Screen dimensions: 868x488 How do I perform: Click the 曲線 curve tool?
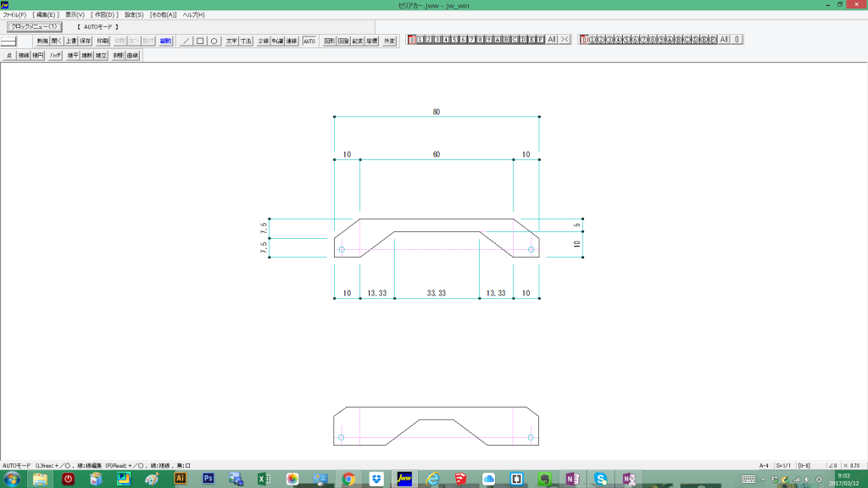(132, 55)
